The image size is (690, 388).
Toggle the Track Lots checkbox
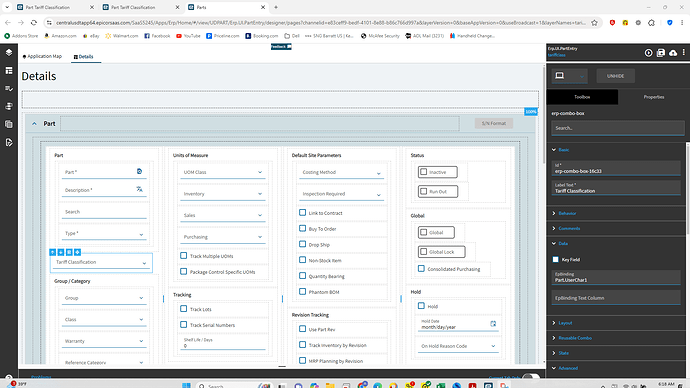[x=184, y=309]
